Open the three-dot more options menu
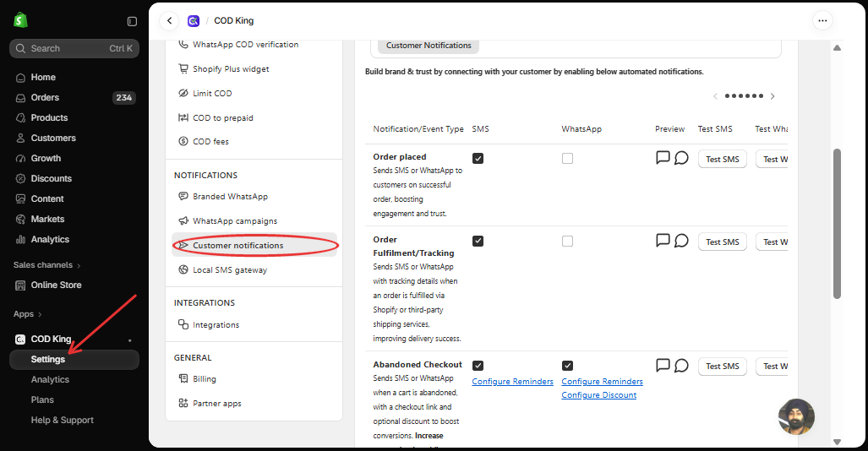The height and width of the screenshot is (451, 868). [x=822, y=21]
